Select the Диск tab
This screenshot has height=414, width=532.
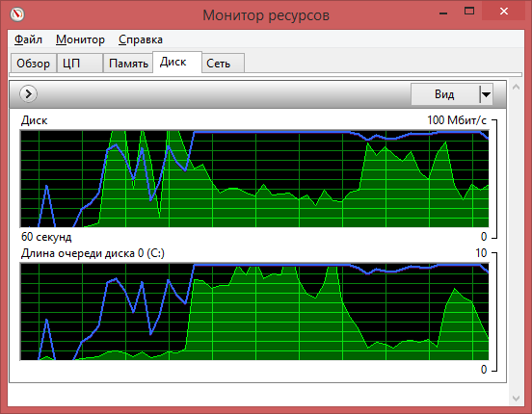click(177, 62)
